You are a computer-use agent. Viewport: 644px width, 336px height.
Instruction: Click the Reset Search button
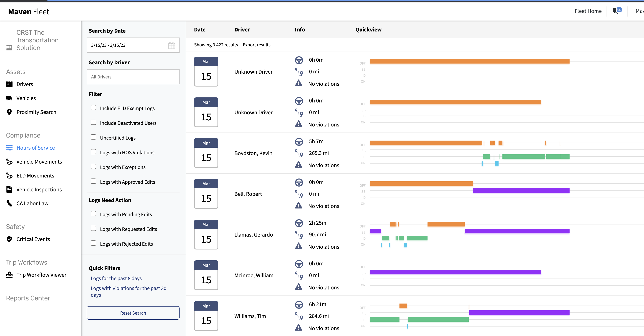click(133, 313)
